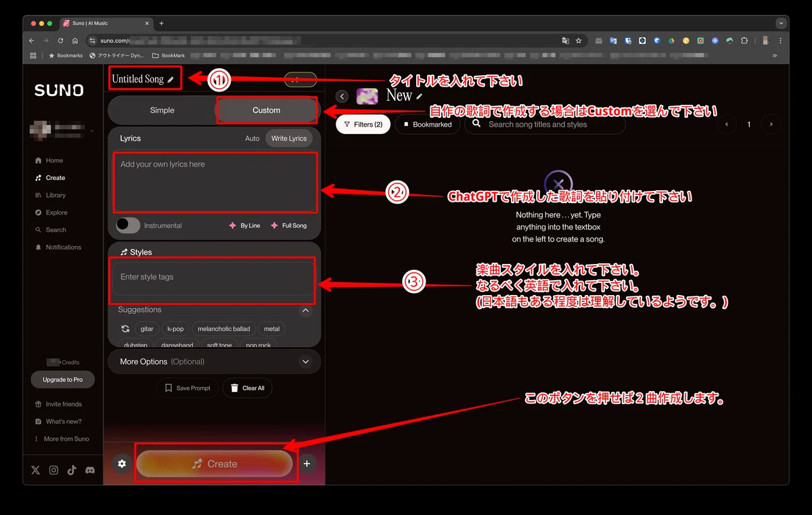Screen dimensions: 812x515
Task: Open the tab search dropdown in Chrome
Action: tap(781, 23)
